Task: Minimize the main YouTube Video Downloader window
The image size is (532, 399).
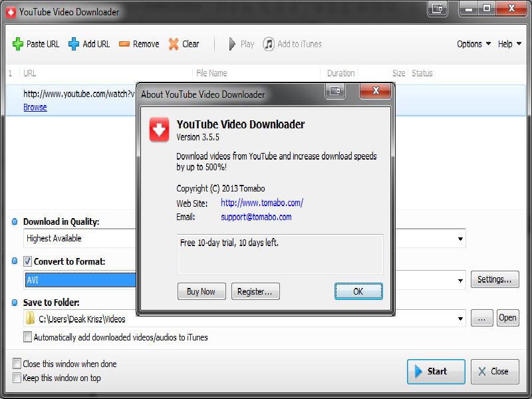Action: click(x=469, y=9)
